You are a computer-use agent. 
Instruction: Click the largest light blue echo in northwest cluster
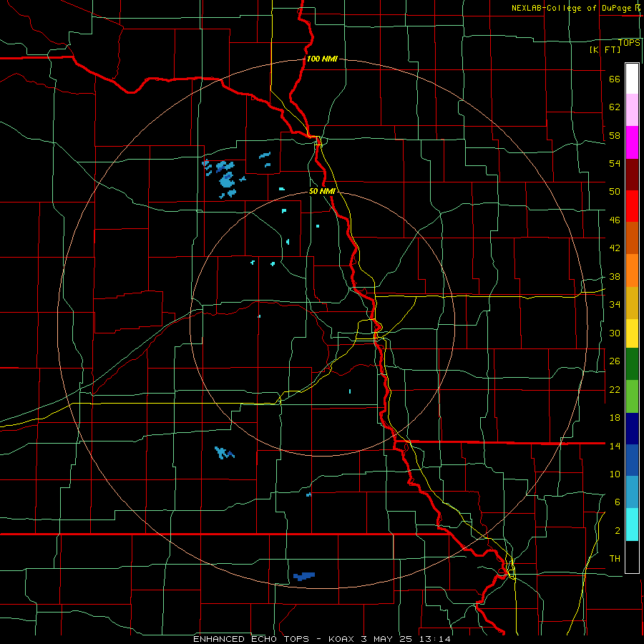227,180
